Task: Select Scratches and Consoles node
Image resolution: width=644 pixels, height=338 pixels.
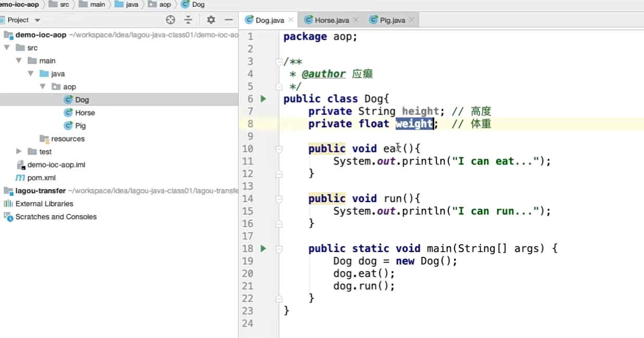Action: 56,217
